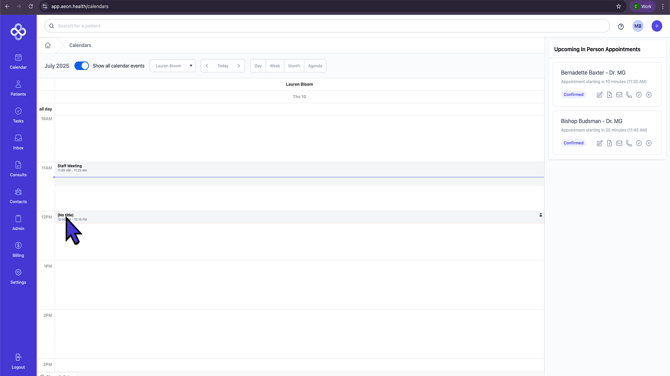Image resolution: width=670 pixels, height=376 pixels.
Task: Send email to Bishop Budsman
Action: click(619, 143)
